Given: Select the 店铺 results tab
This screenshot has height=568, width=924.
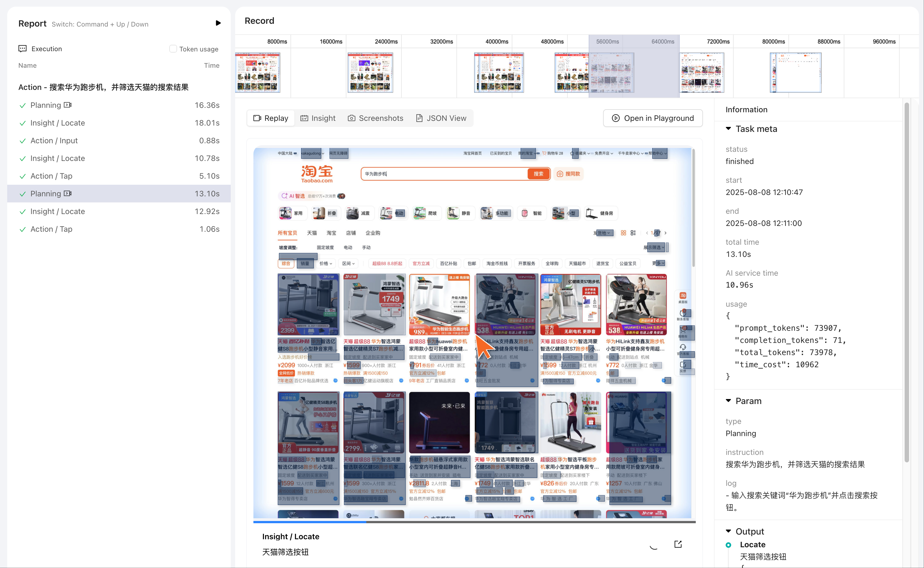Looking at the screenshot, I should pyautogui.click(x=351, y=233).
